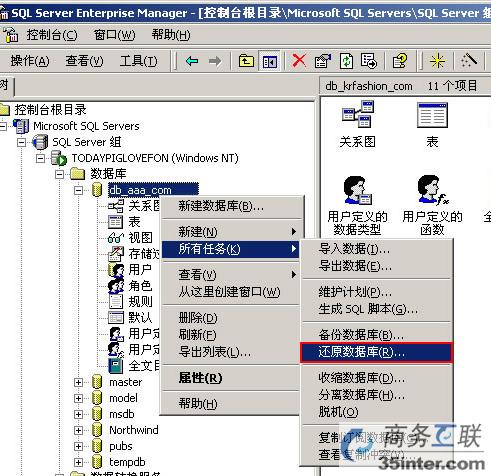Choose 收缩数据库(D)... from submenu
This screenshot has width=491, height=476.
pyautogui.click(x=376, y=378)
